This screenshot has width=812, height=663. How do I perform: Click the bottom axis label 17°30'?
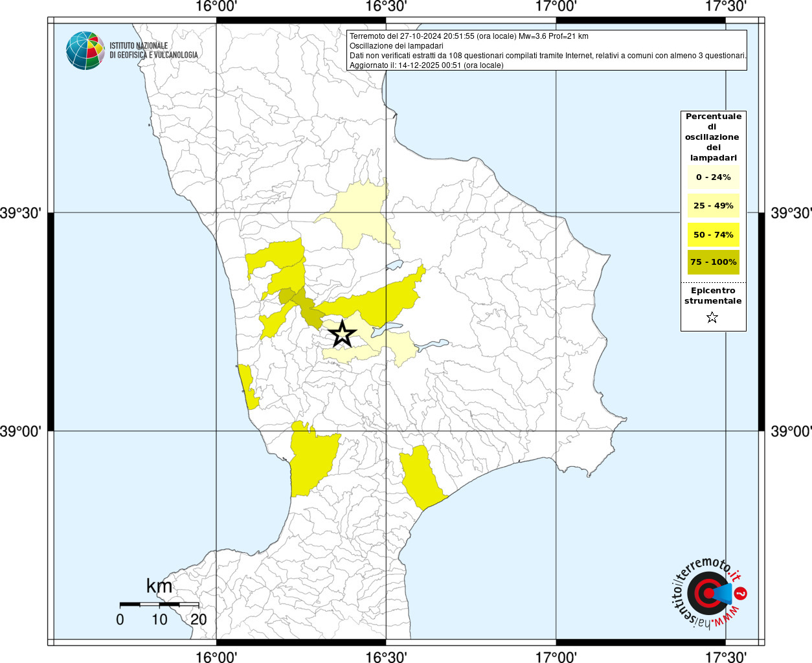click(726, 657)
